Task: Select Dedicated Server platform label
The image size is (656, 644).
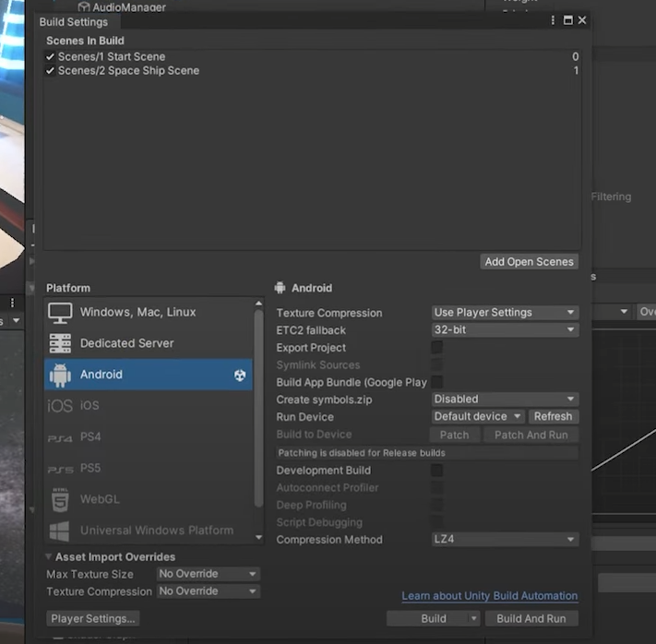Action: tap(126, 343)
